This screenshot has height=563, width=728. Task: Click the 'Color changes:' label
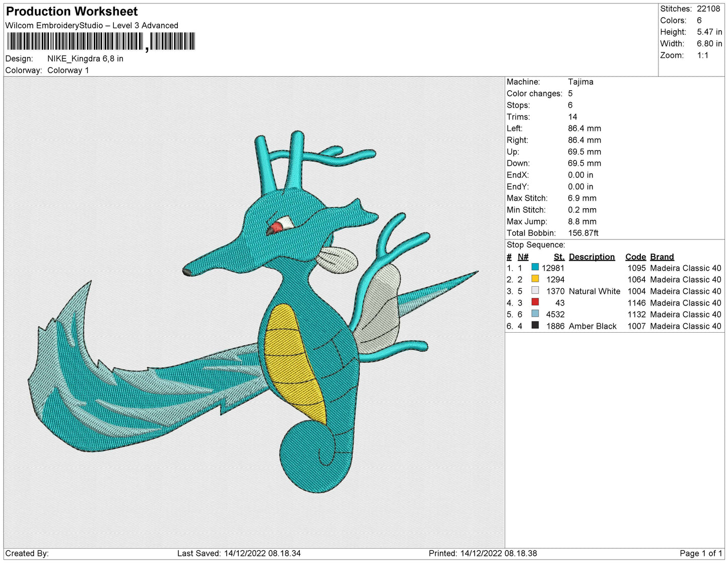tap(535, 94)
